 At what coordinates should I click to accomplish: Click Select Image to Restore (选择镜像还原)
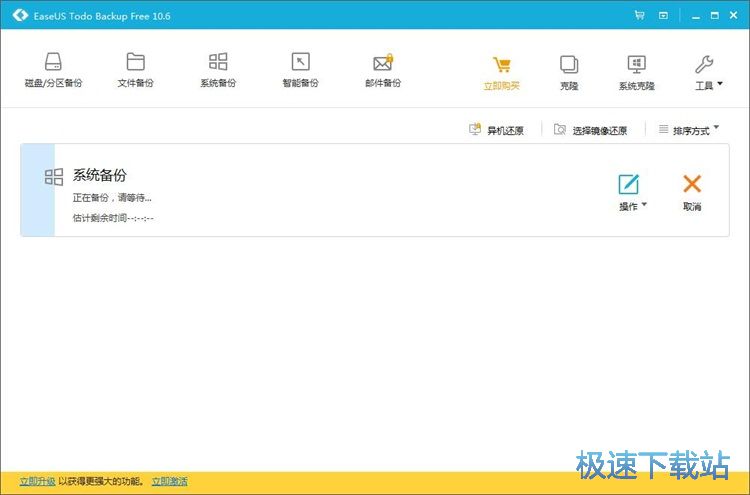click(x=591, y=130)
